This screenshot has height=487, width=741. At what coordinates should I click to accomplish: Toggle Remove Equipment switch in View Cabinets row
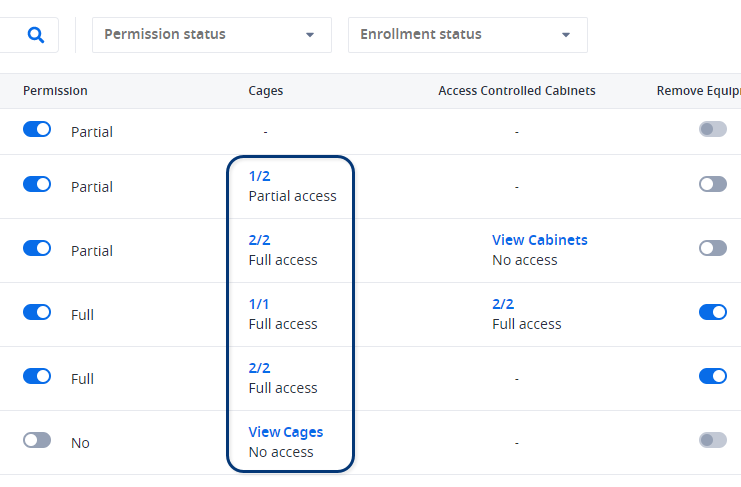(713, 248)
